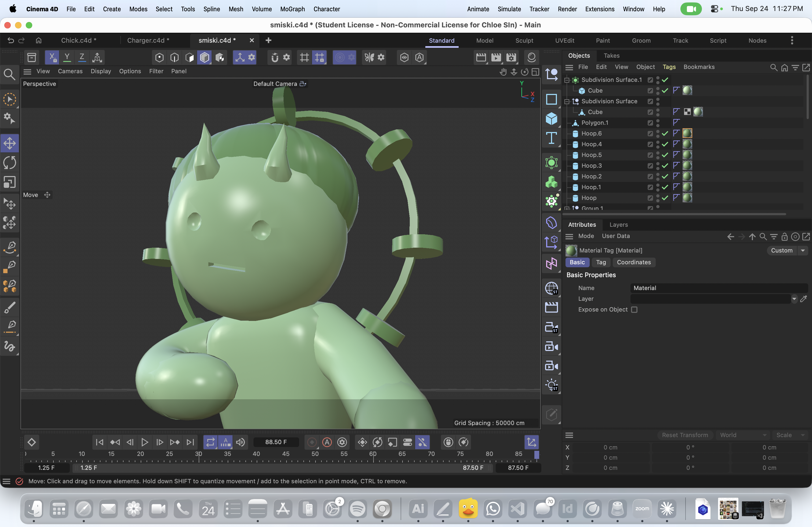Viewport: 812px width, 527px height.
Task: Switch to the Takes tab
Action: pyautogui.click(x=611, y=56)
